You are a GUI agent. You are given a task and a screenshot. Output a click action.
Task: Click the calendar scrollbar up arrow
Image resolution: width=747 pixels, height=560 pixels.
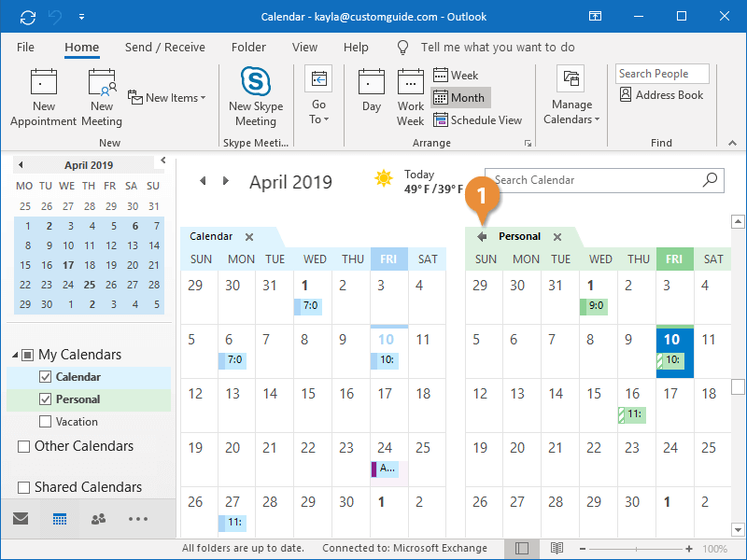[x=738, y=221]
